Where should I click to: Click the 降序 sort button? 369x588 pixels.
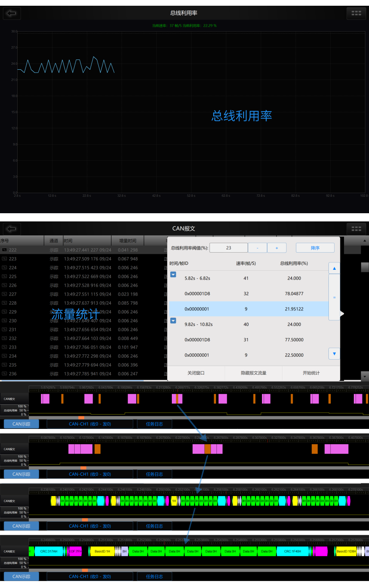coord(315,248)
